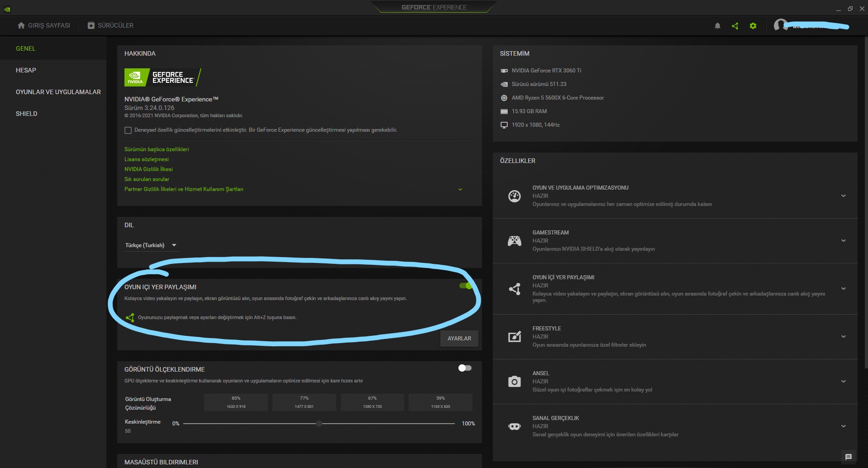868x468 pixels.
Task: Click the NVIDIA logo in the title bar
Action: (x=7, y=9)
